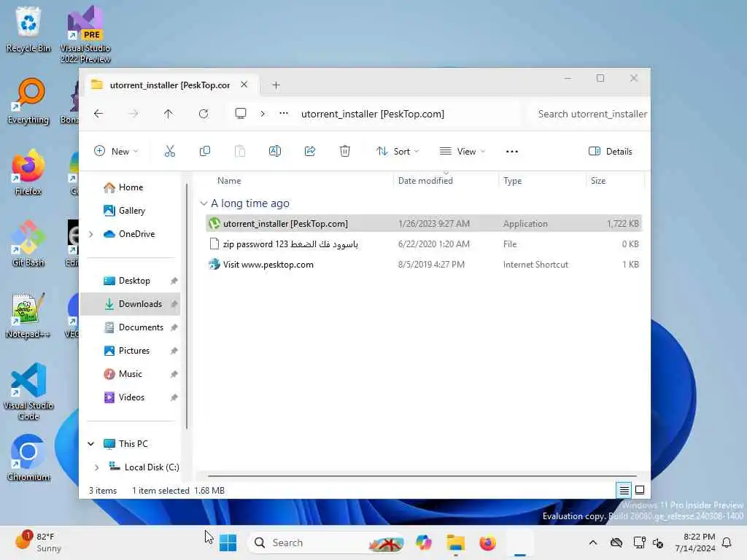Open the Sort dropdown
747x560 pixels.
398,152
